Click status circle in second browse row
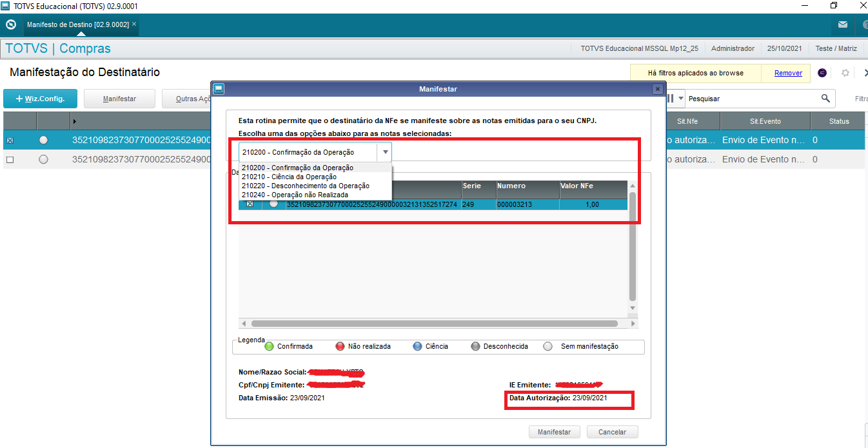Image resolution: width=868 pixels, height=448 pixels. 43,159
